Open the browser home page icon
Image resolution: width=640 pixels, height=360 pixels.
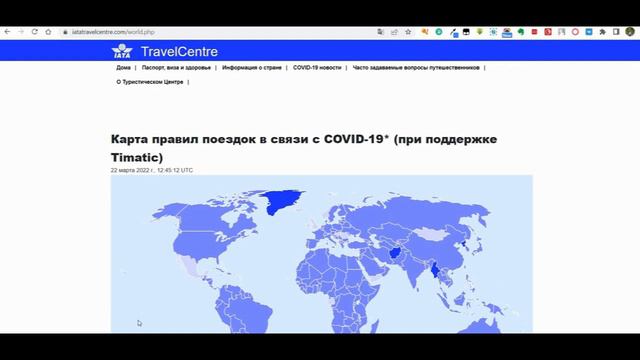coord(48,32)
